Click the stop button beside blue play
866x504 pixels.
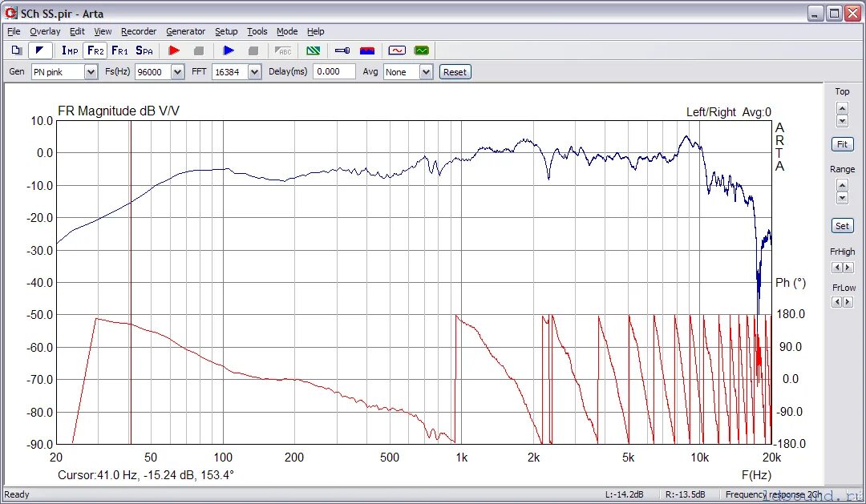(253, 50)
